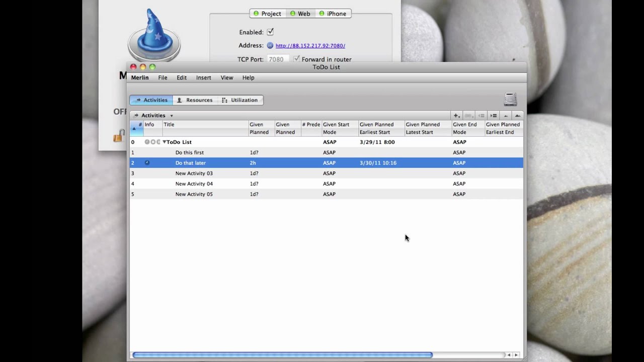The width and height of the screenshot is (644, 362).
Task: Click the '1d?' cell in 'Do this first' row
Action: (x=254, y=152)
